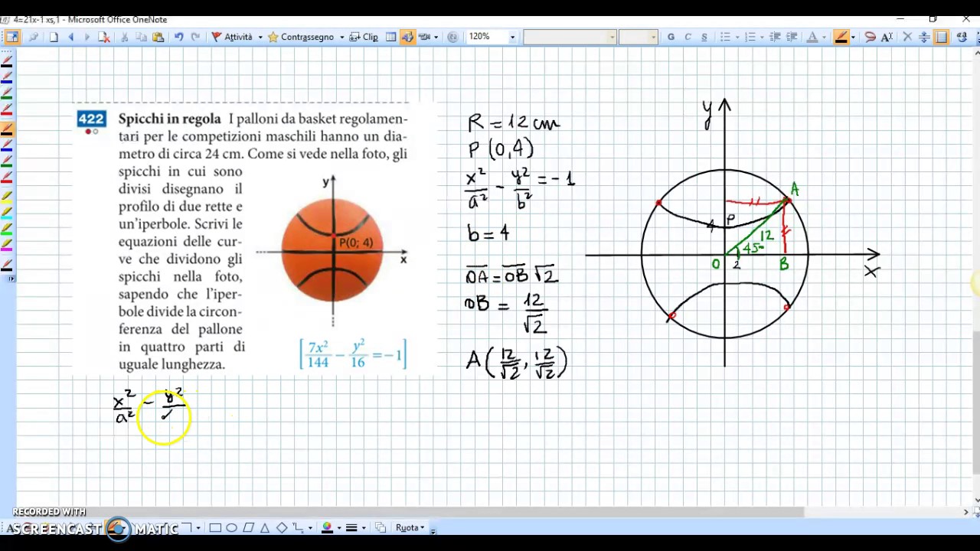
Task: Click the 120% zoom field
Action: pyautogui.click(x=487, y=37)
